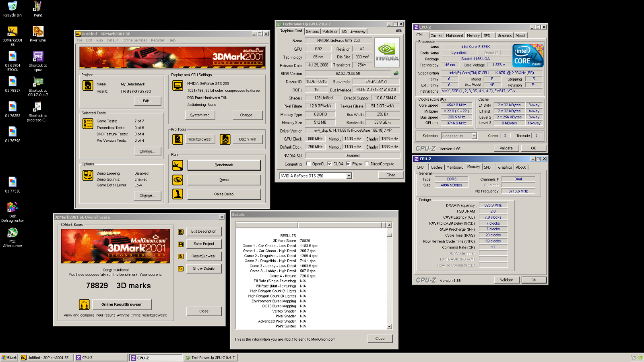This screenshot has width=644, height=362.
Task: Click the Show Details magnifier icon
Action: coord(181,269)
